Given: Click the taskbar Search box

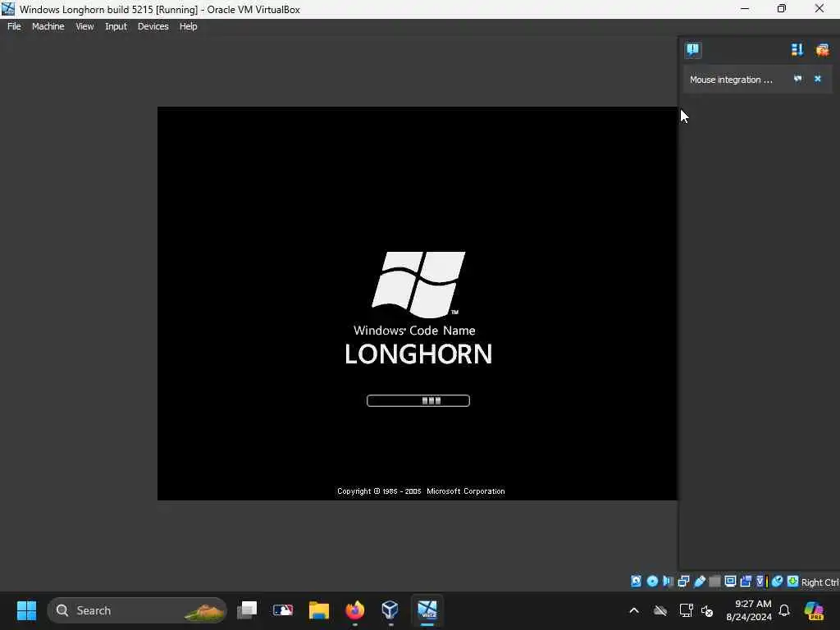Looking at the screenshot, I should (137, 610).
